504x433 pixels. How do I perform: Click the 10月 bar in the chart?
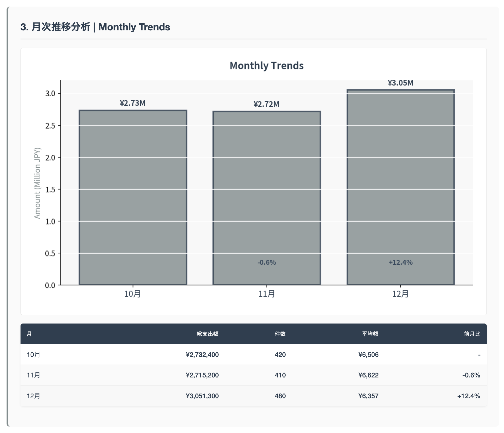[x=133, y=197]
